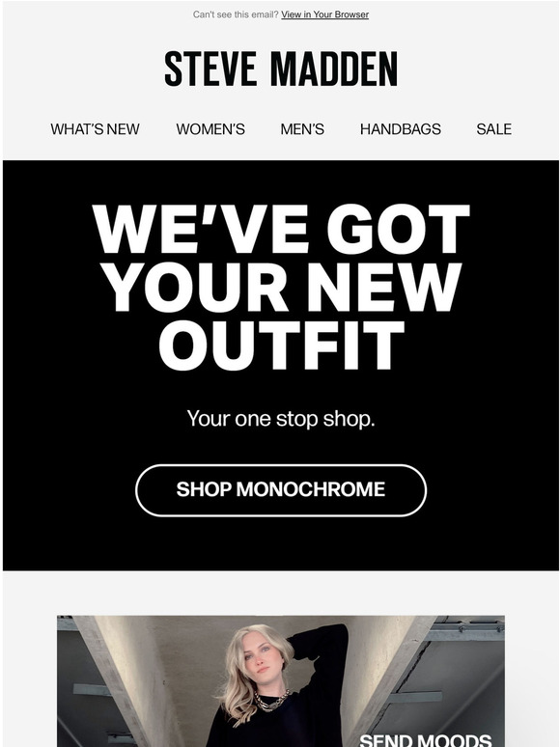Open the View in Your Browser link
The height and width of the screenshot is (747, 560).
324,14
